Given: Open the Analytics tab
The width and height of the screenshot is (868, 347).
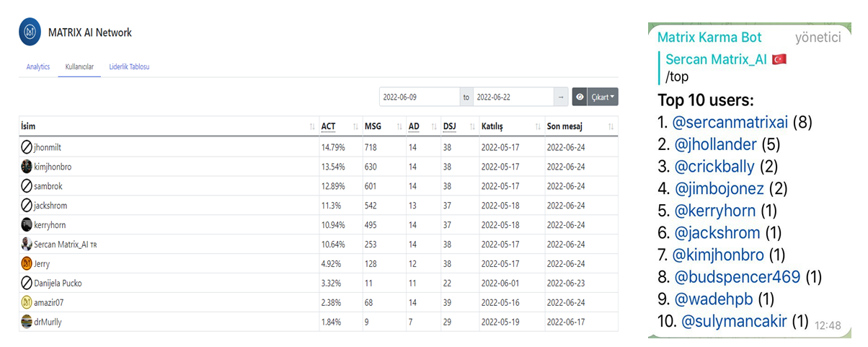Looking at the screenshot, I should pyautogui.click(x=38, y=67).
